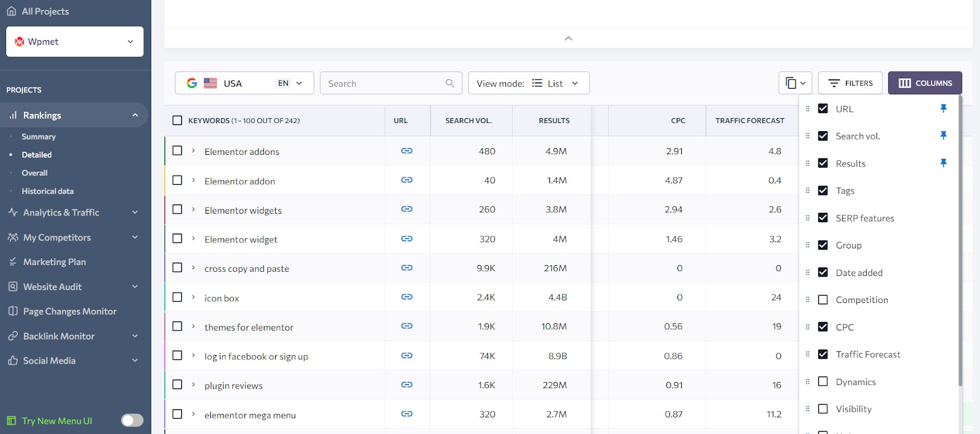This screenshot has height=434, width=980.
Task: Click the search magnifier icon
Action: pyautogui.click(x=450, y=83)
